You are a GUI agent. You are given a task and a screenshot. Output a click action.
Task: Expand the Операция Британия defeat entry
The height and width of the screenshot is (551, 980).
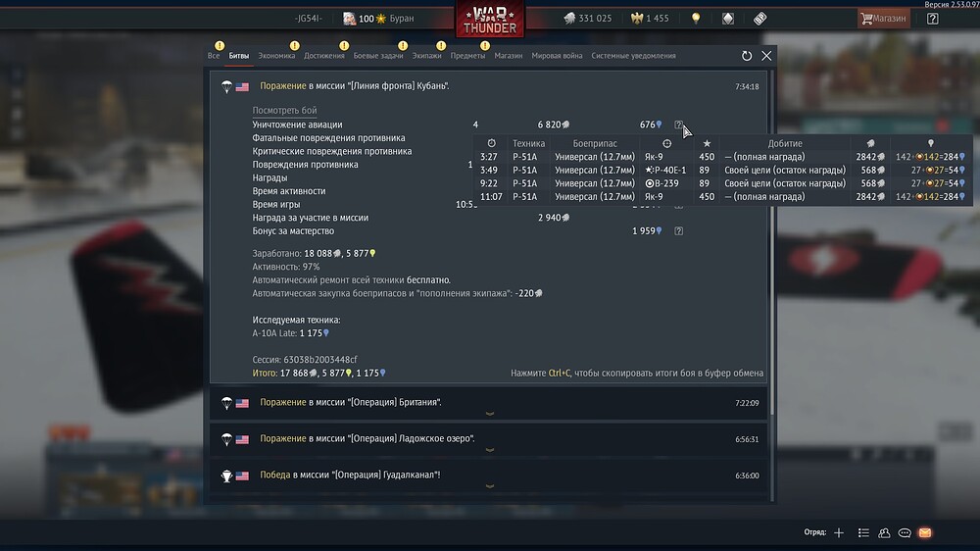click(x=490, y=414)
